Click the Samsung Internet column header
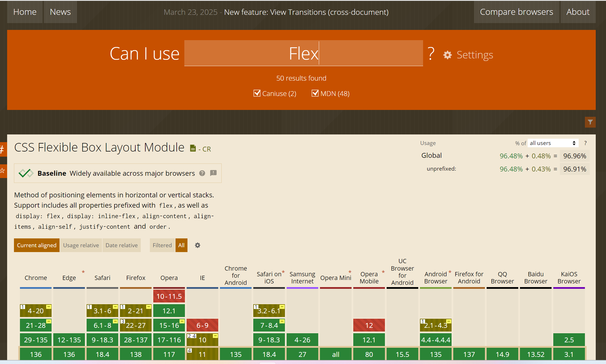 coord(302,278)
